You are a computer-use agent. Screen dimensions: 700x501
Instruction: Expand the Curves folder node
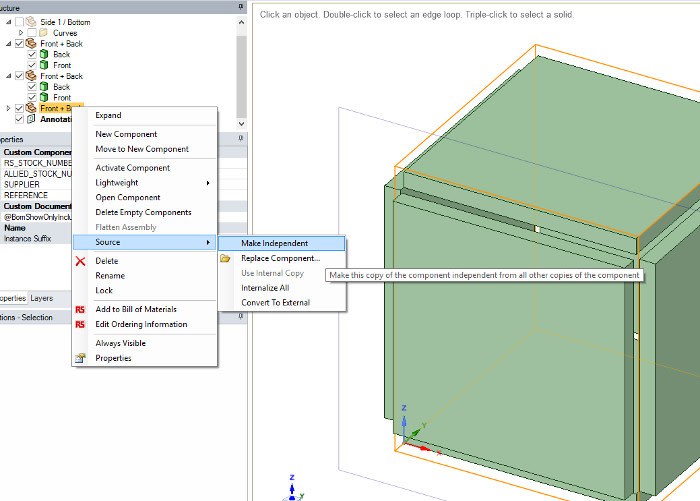(x=21, y=33)
